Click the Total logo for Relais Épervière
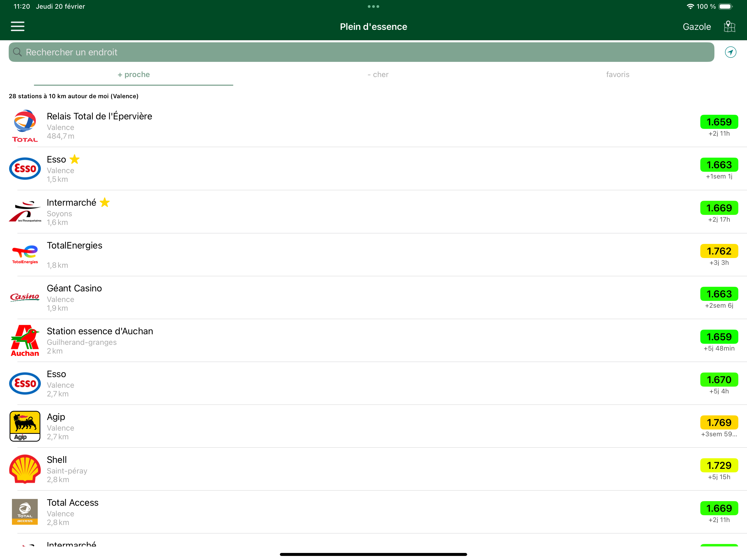Viewport: 747px width, 560px height. pyautogui.click(x=25, y=126)
